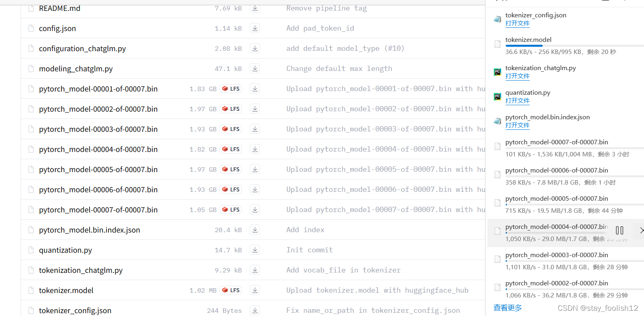The height and width of the screenshot is (316, 644).
Task: Download README.md via its download icon
Action: pos(255,8)
